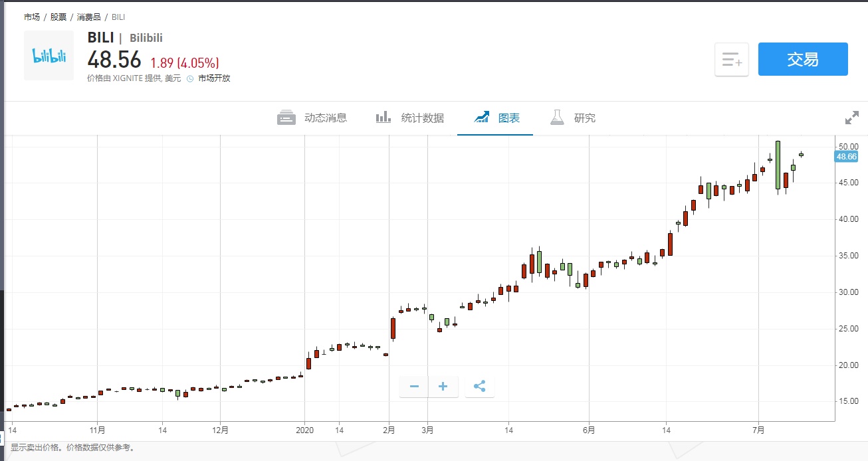868x461 pixels.
Task: Zoom out the chart with minus button
Action: coord(414,386)
